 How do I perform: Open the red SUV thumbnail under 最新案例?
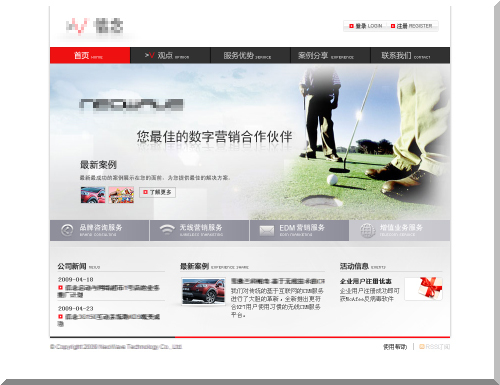(x=203, y=291)
